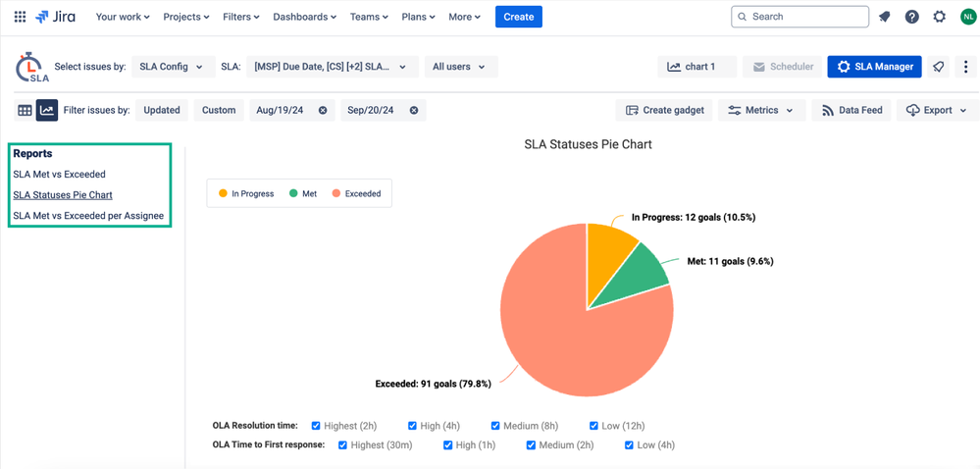Click the Aug/19/24 start date
This screenshot has height=469, width=980.
point(280,110)
